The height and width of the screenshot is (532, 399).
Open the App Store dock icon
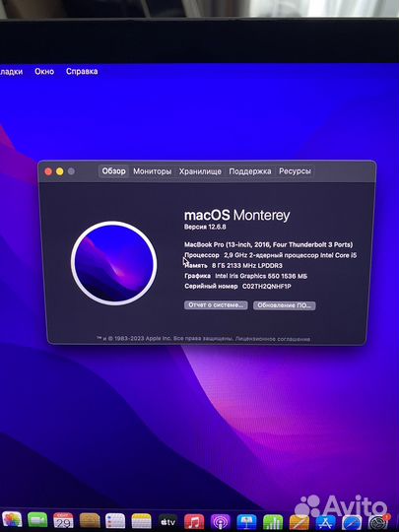[325, 523]
